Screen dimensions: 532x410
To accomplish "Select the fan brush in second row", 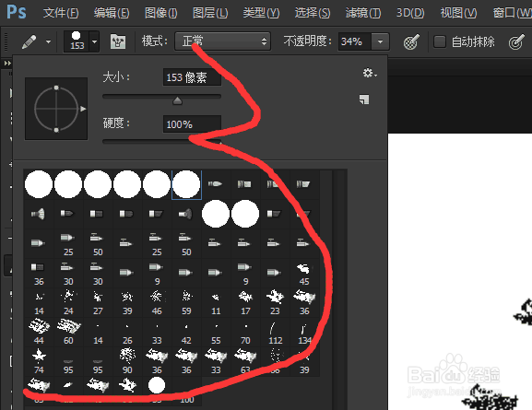I will [39, 214].
